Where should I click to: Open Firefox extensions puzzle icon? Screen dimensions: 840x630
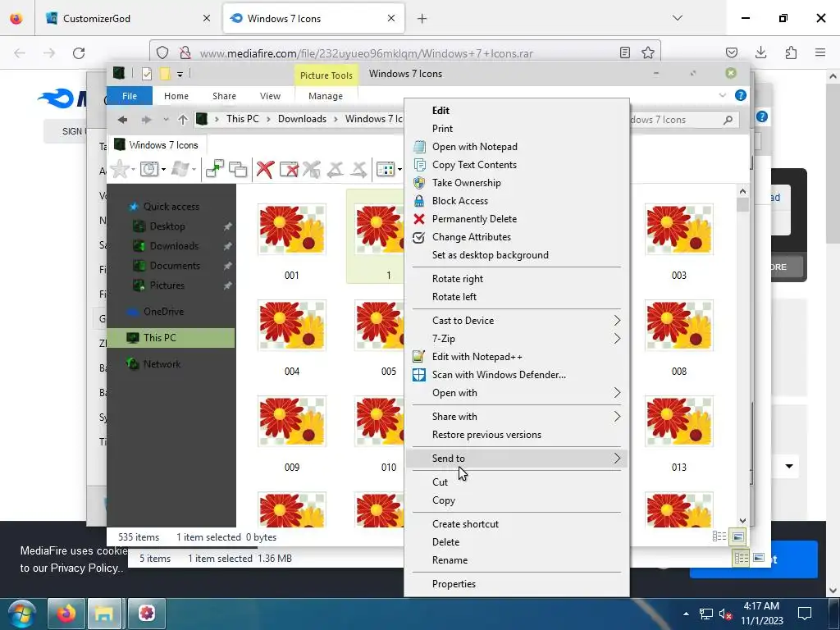pyautogui.click(x=791, y=52)
